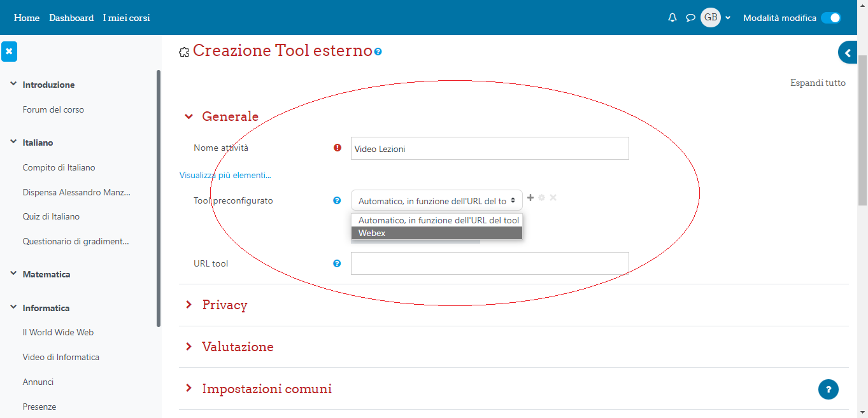Open Quiz di Italiano
Viewport: 868px width, 418px height.
[x=51, y=216]
